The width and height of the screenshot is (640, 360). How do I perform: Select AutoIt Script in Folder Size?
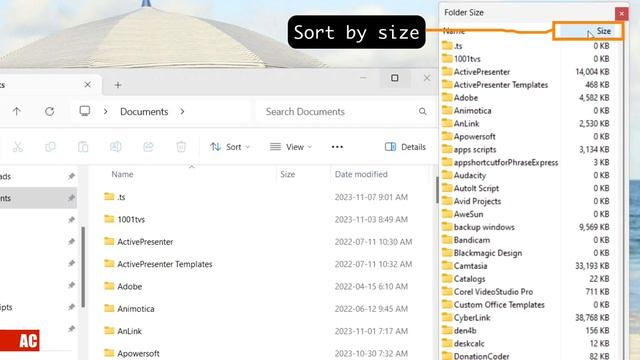[527, 188]
